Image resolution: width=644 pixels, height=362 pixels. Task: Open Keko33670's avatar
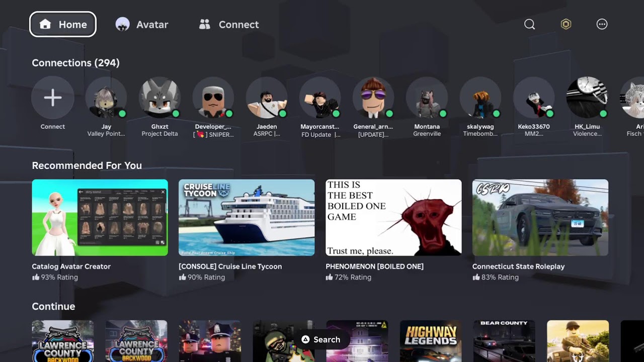[x=534, y=98]
